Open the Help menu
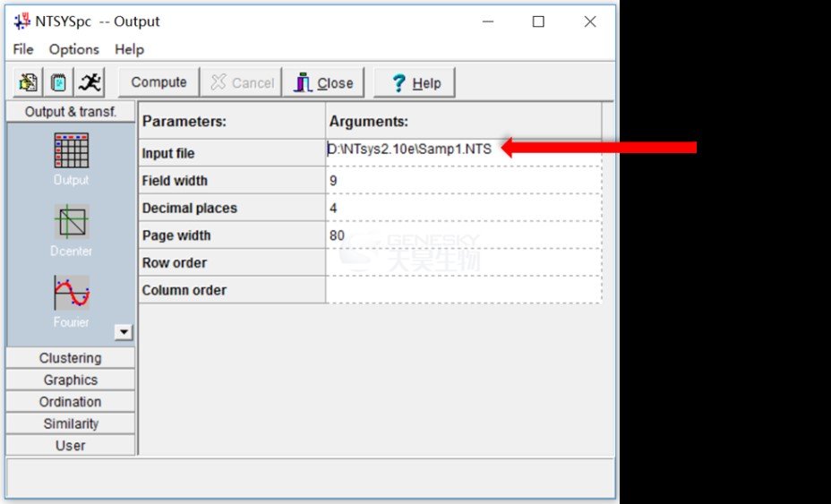This screenshot has width=831, height=504. [129, 49]
